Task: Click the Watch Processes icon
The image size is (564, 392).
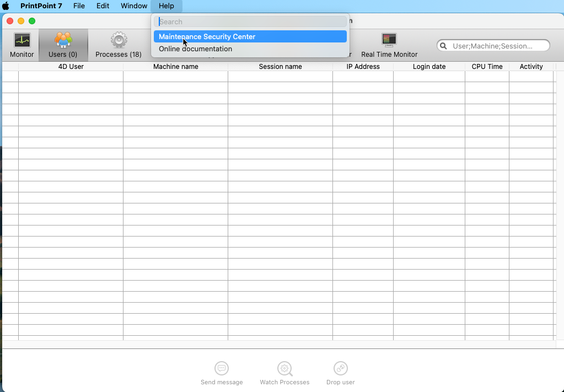Action: point(284,368)
